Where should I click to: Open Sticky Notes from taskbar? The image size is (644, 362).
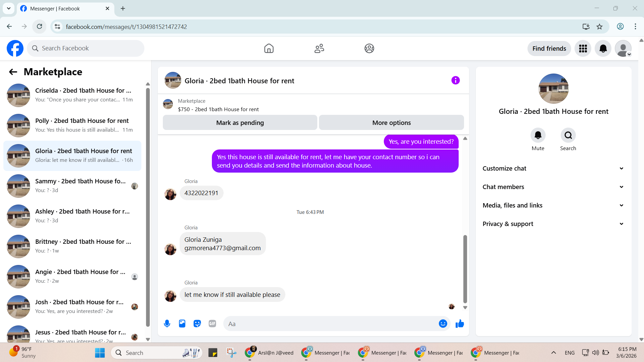pyautogui.click(x=213, y=353)
